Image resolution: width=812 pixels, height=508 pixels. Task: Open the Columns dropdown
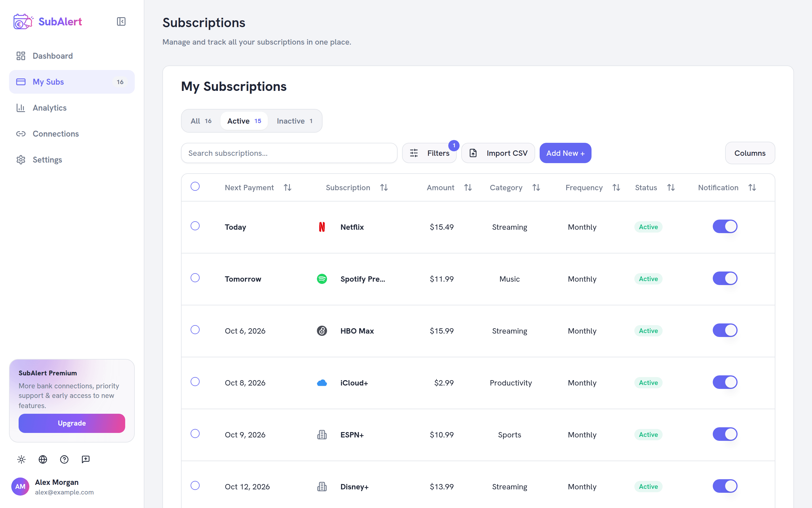pos(750,153)
